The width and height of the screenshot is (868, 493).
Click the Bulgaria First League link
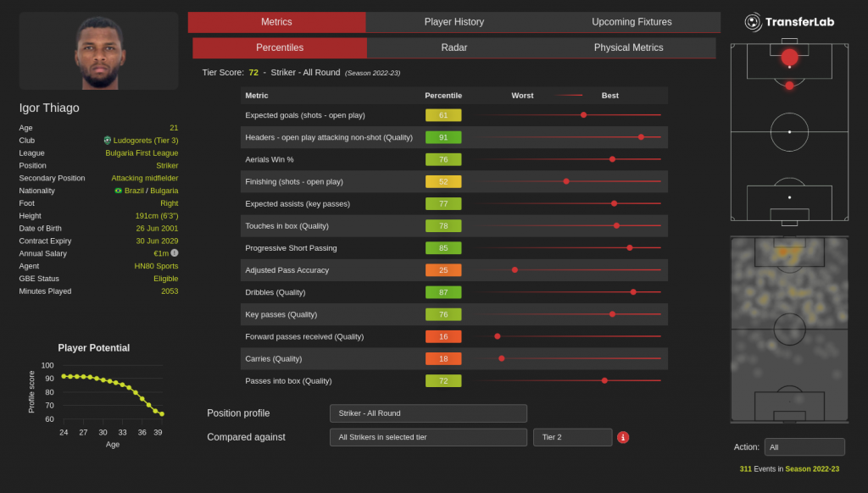click(142, 152)
